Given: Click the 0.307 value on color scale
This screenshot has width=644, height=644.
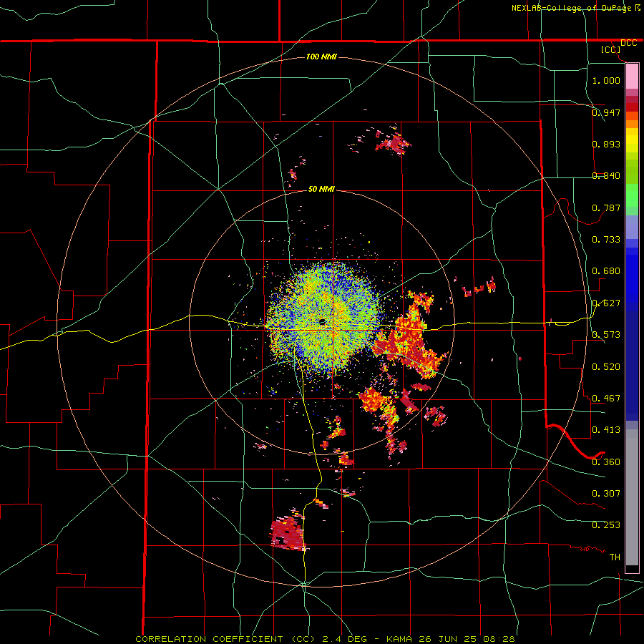Looking at the screenshot, I should coord(606,494).
